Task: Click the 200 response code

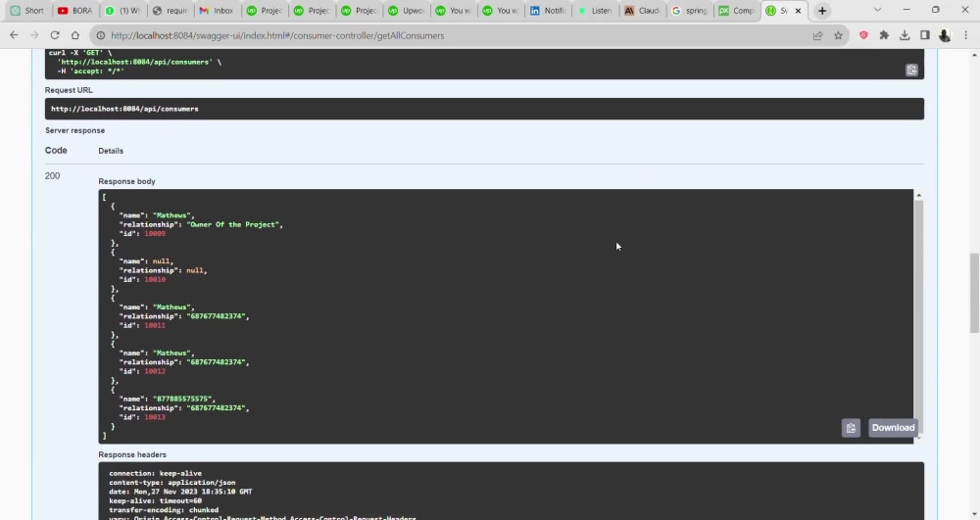Action: tap(53, 176)
